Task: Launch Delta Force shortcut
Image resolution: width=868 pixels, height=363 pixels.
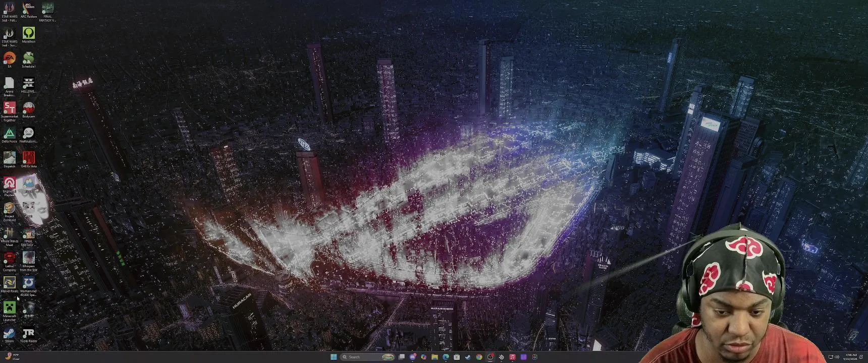Action: (9, 135)
